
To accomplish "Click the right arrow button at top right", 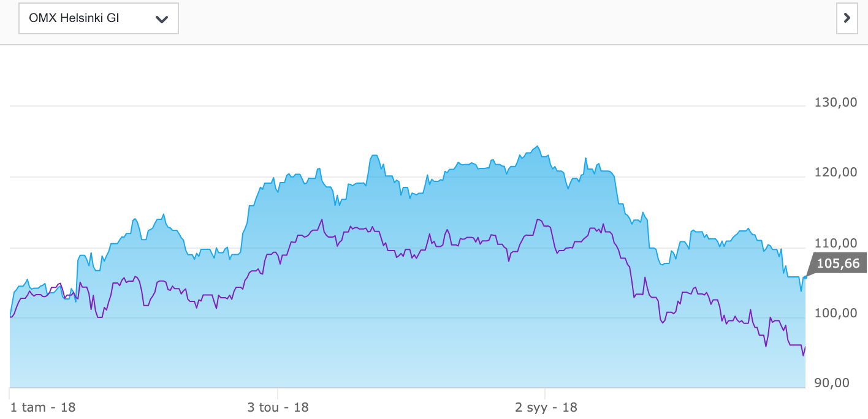I will pyautogui.click(x=847, y=18).
